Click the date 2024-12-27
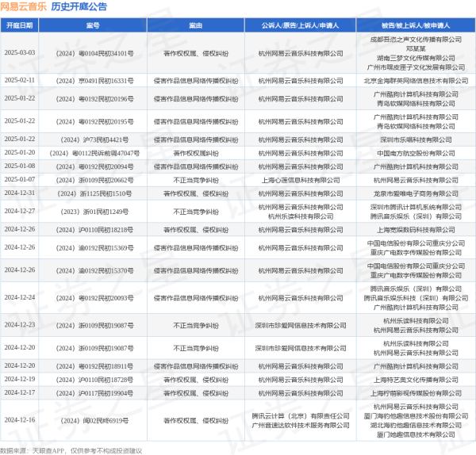 click(19, 211)
